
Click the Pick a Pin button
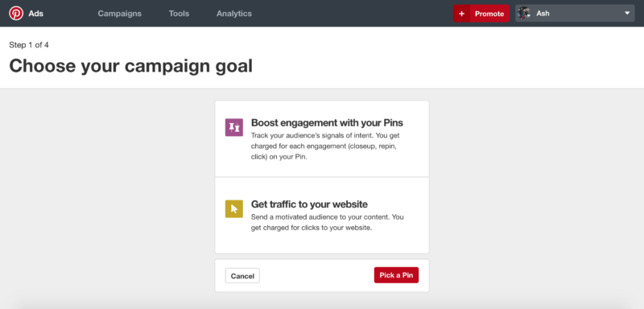click(x=396, y=275)
